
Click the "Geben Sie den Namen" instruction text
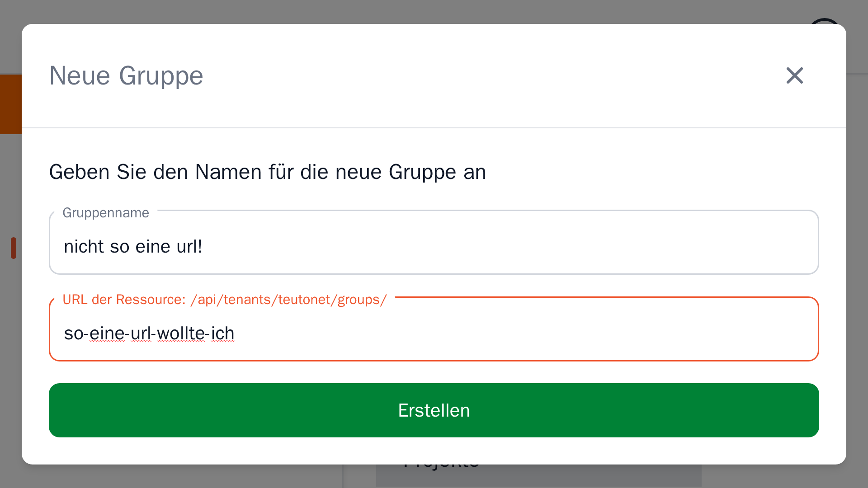point(267,172)
